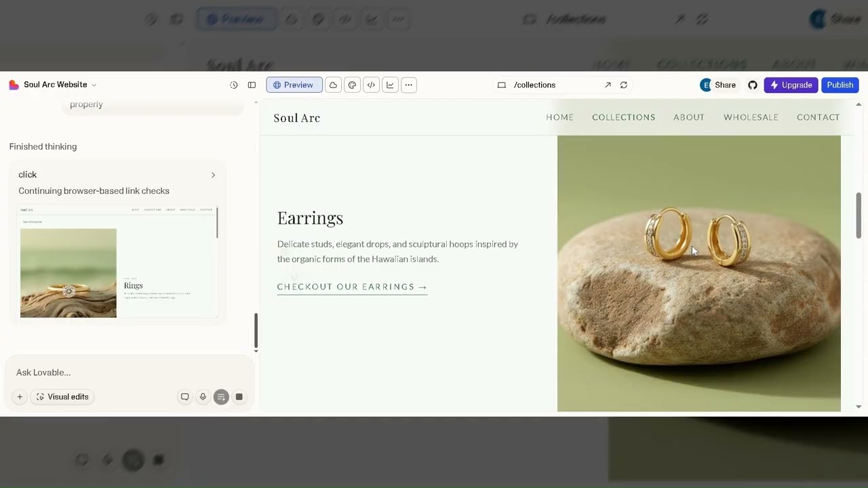
Task: Click the gold hoop earrings product image
Action: tap(699, 273)
